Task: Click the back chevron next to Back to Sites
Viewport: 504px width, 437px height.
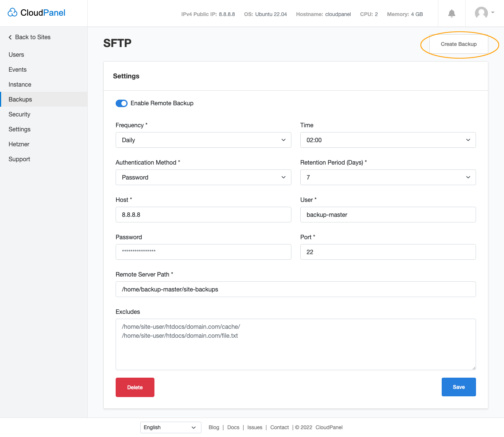Action: point(10,37)
